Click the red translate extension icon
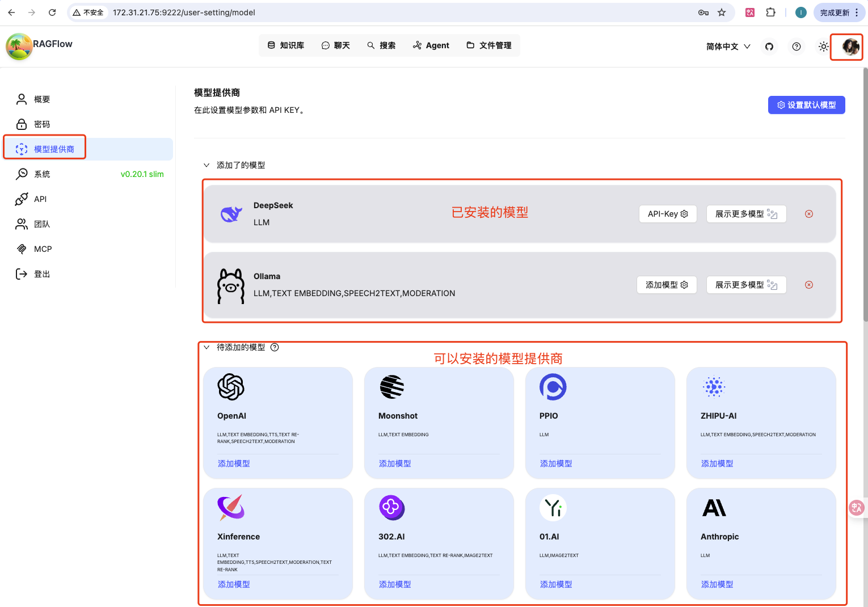 click(750, 12)
